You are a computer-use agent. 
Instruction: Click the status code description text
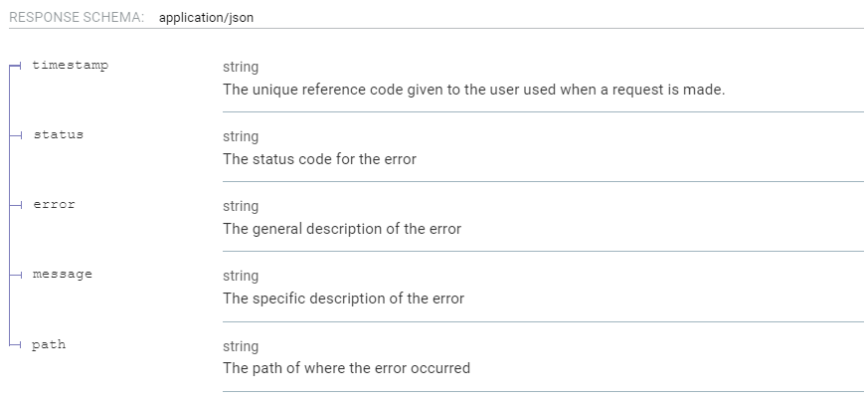pos(319,159)
